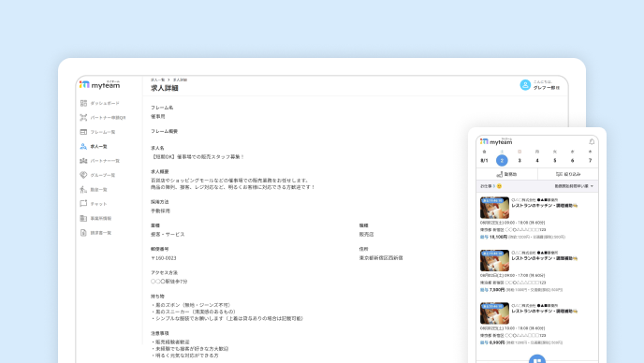This screenshot has height=363, width=644.
Task: Click the パートナー申請QR scan icon in sidebar
Action: (83, 118)
